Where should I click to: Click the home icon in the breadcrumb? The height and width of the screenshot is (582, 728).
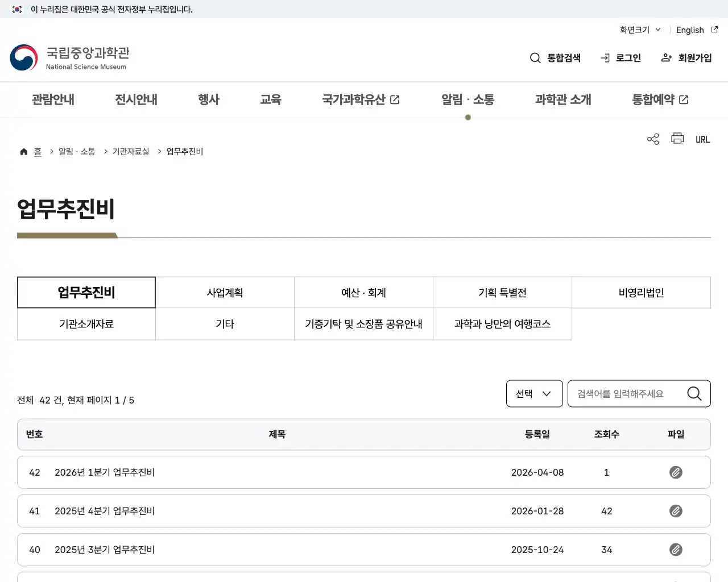coord(23,151)
